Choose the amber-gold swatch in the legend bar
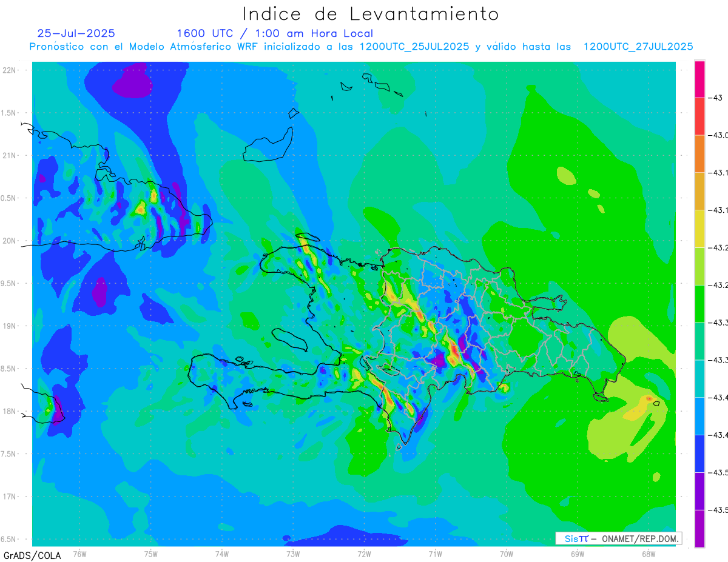728x562 pixels. [699, 192]
